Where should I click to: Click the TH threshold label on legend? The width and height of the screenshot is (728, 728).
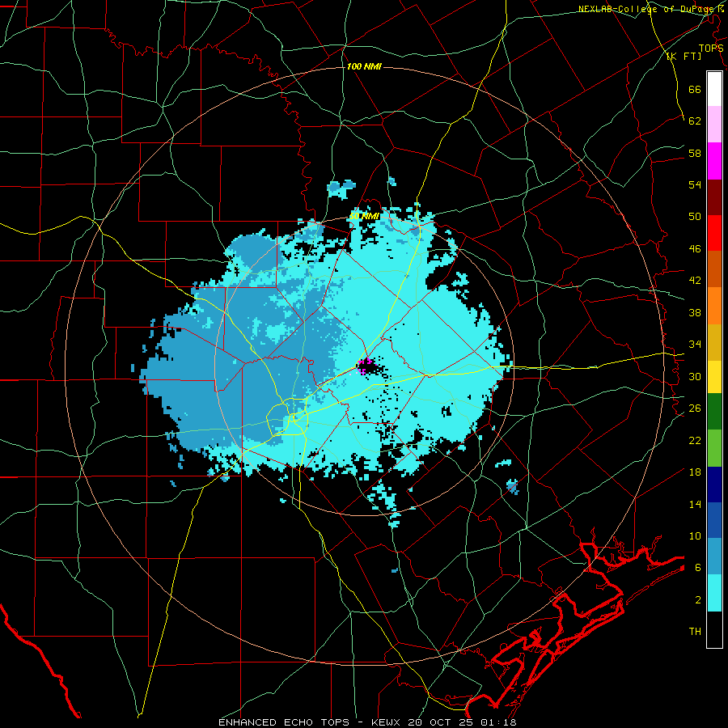tap(695, 632)
